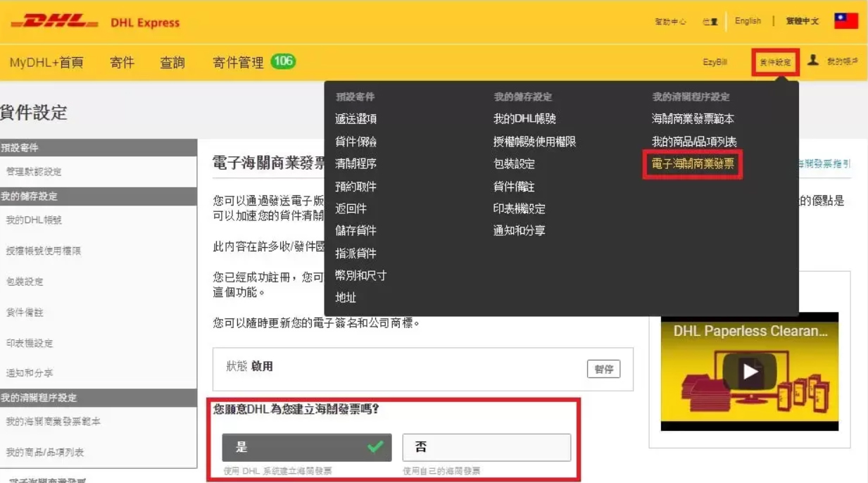
Task: Switch language to English
Action: (748, 21)
